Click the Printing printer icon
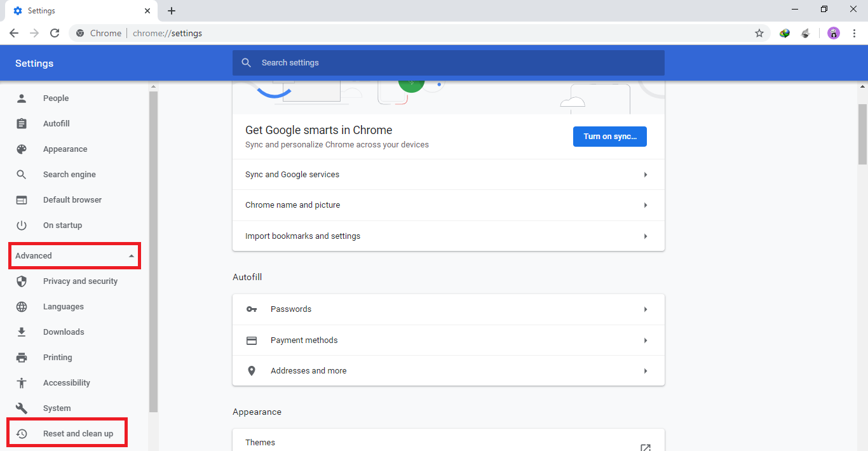The image size is (868, 451). point(22,358)
